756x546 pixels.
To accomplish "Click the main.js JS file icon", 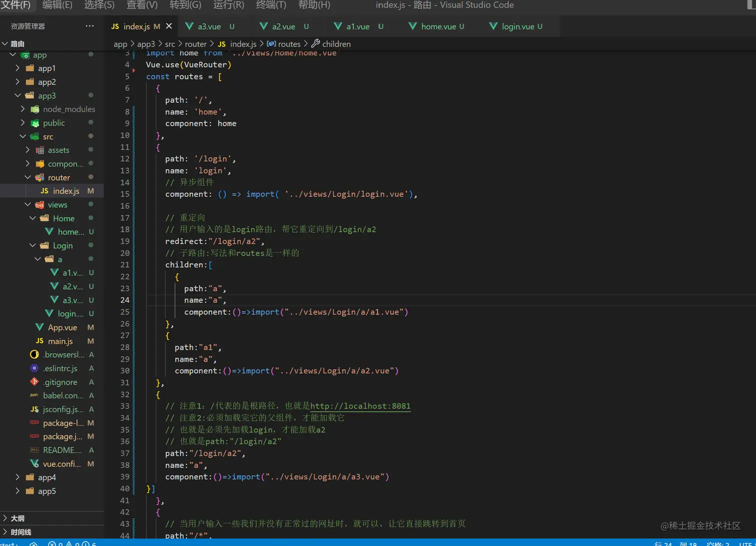I will 39,341.
